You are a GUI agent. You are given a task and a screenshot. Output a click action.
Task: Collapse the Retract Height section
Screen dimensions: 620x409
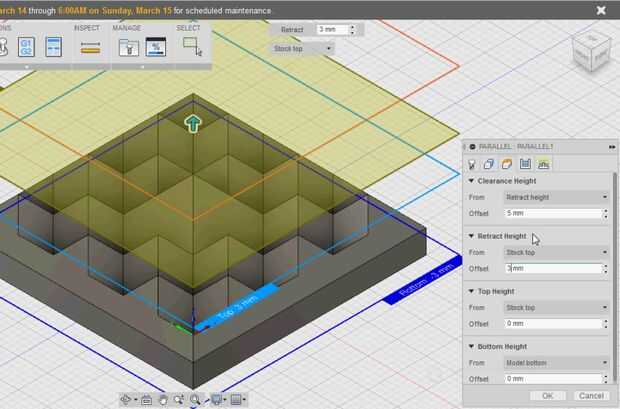tap(472, 236)
